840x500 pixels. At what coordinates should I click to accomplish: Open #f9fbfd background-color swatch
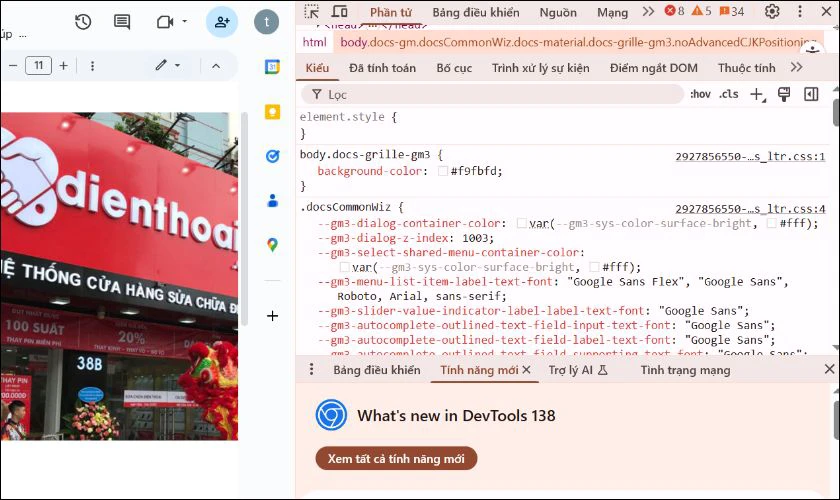pos(442,171)
